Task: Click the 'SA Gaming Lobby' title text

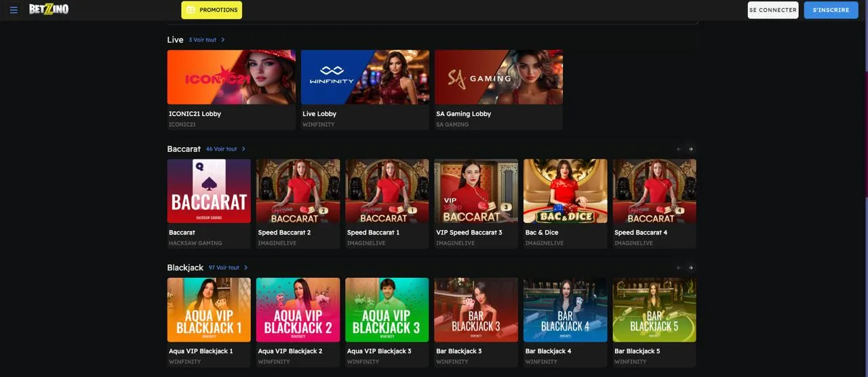Action: (464, 114)
